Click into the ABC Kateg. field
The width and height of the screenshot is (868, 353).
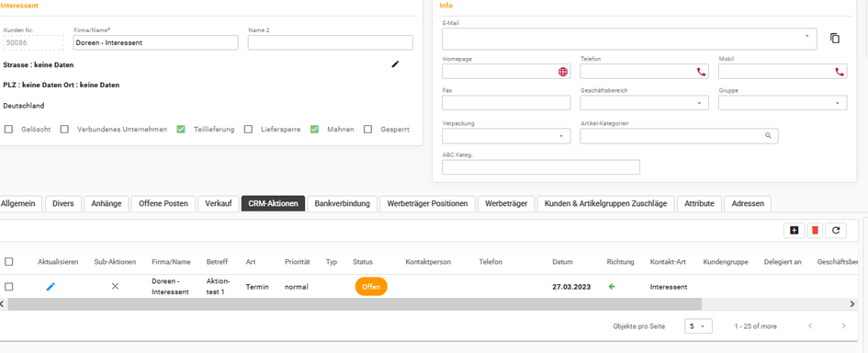tap(541, 166)
